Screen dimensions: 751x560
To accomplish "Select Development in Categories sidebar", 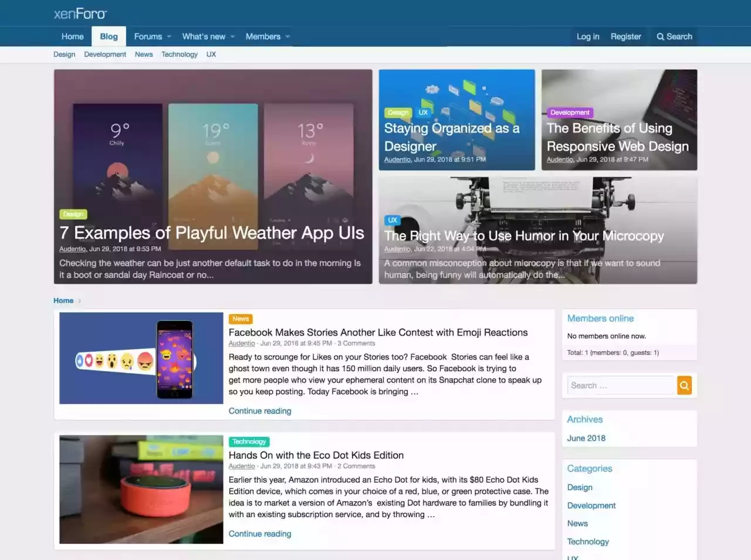I will coord(591,505).
